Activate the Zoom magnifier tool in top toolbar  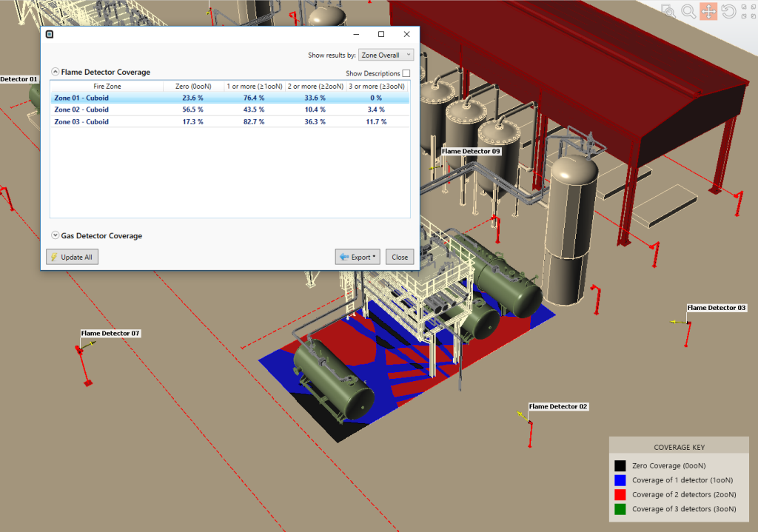687,11
